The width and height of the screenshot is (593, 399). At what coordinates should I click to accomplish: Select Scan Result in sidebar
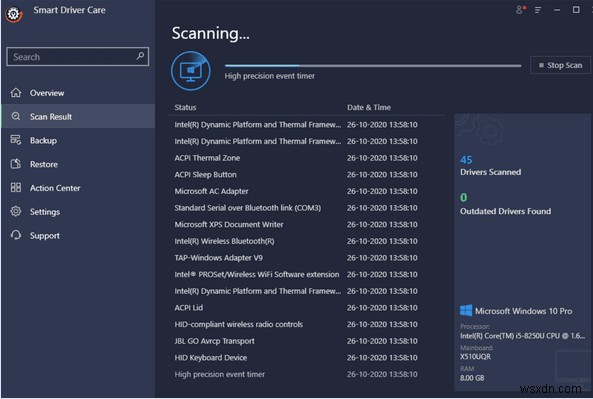pos(78,116)
